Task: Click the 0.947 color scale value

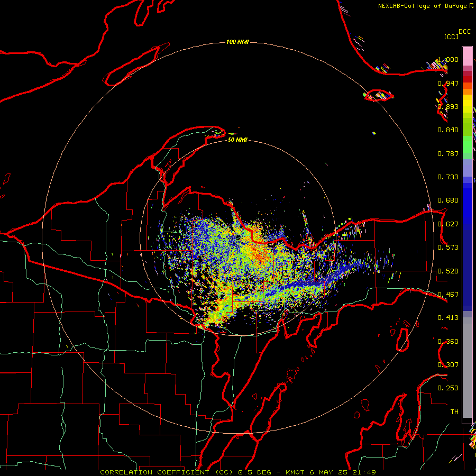Action: (x=448, y=83)
